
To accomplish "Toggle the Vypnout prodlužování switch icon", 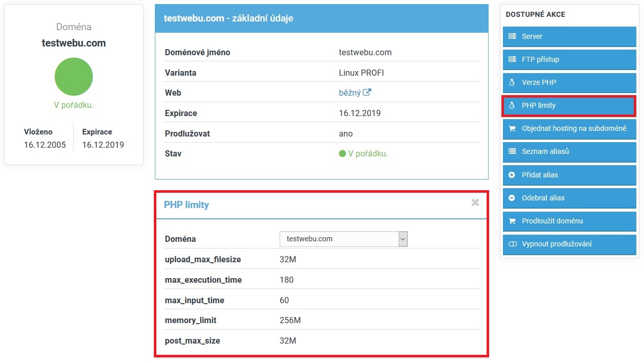I will tap(512, 244).
